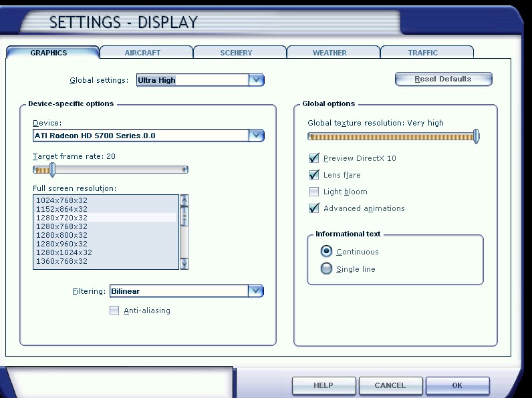Click the Cancel button
This screenshot has width=532, height=398.
click(390, 385)
